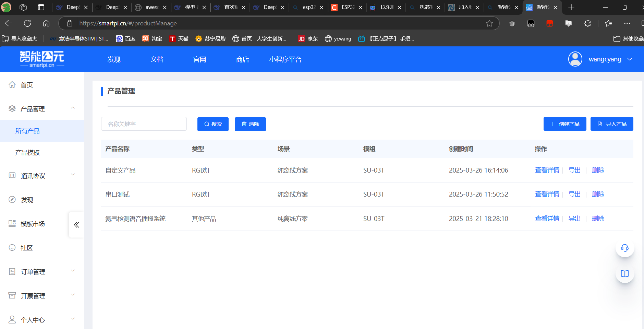Switch to the 文档 navigation item
Image resolution: width=644 pixels, height=329 pixels.
[x=157, y=59]
